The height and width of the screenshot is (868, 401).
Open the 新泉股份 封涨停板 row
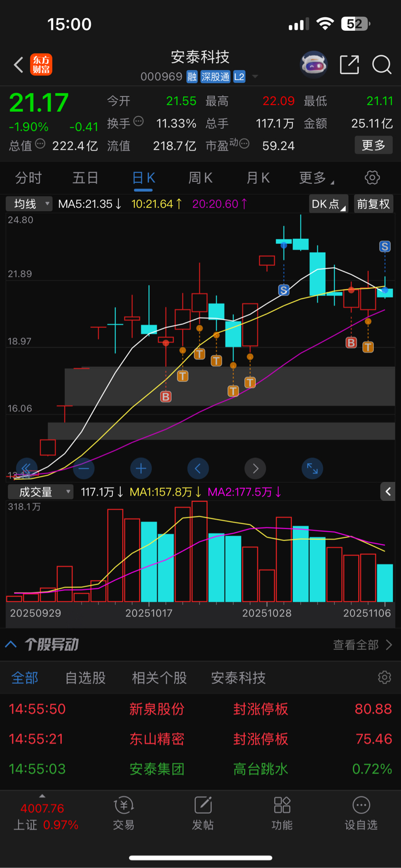click(200, 709)
